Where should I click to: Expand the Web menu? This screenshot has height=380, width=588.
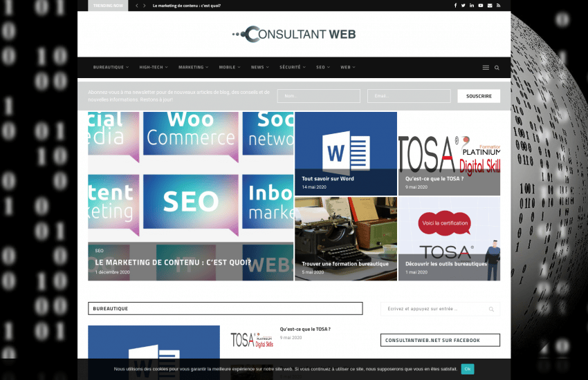click(x=348, y=68)
